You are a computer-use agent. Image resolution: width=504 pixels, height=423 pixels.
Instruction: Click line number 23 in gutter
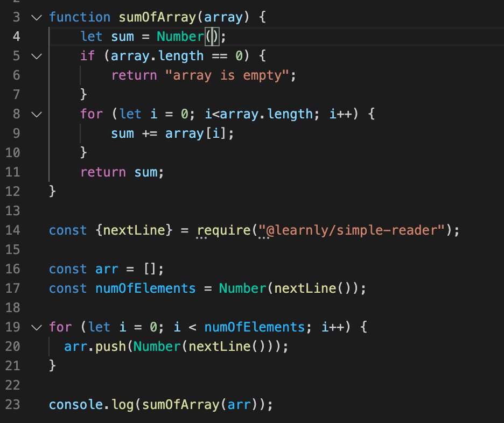[13, 404]
